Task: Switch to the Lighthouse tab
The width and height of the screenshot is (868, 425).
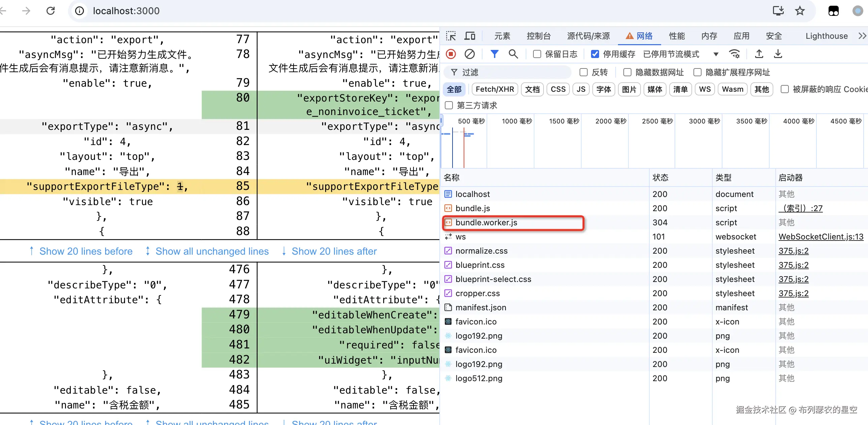Action: 826,36
